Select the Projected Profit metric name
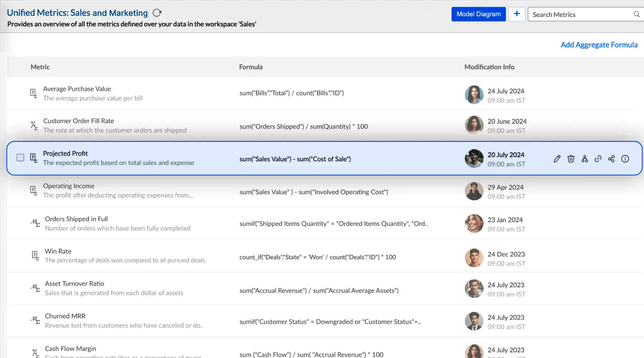Image resolution: width=644 pixels, height=358 pixels. (65, 154)
